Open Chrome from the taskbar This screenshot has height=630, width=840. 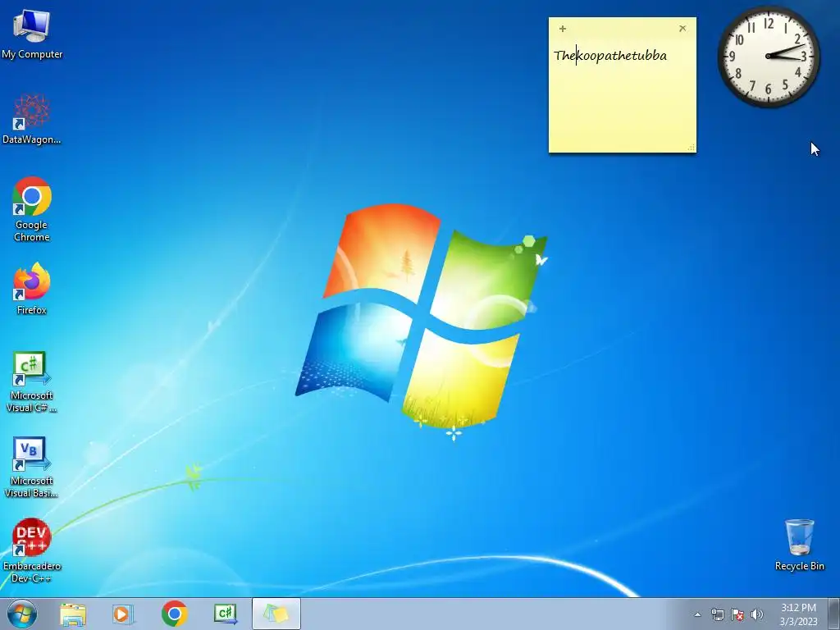174,614
